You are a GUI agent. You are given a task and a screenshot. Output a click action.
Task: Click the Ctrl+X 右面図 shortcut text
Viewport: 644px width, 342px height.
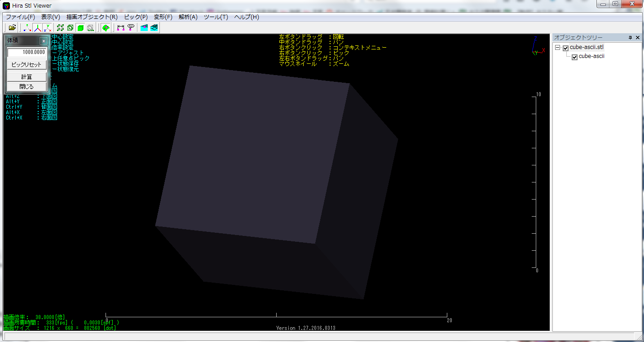click(31, 118)
